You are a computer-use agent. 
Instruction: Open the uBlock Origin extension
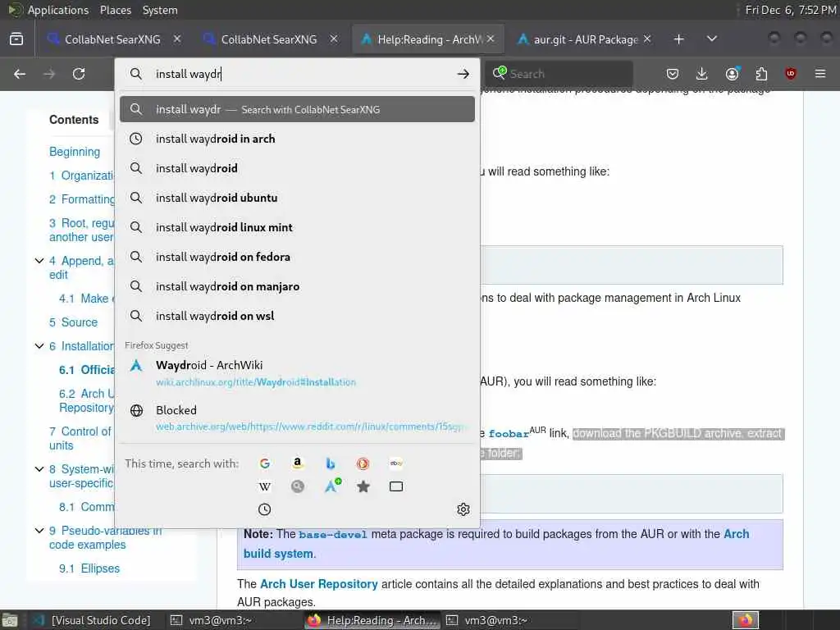[x=791, y=74]
